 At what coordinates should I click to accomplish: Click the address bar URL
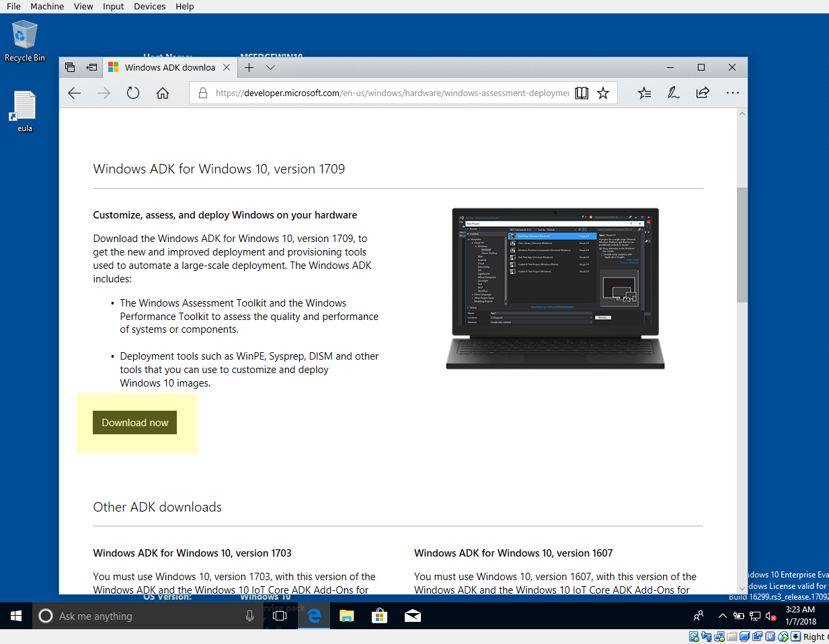(x=392, y=93)
